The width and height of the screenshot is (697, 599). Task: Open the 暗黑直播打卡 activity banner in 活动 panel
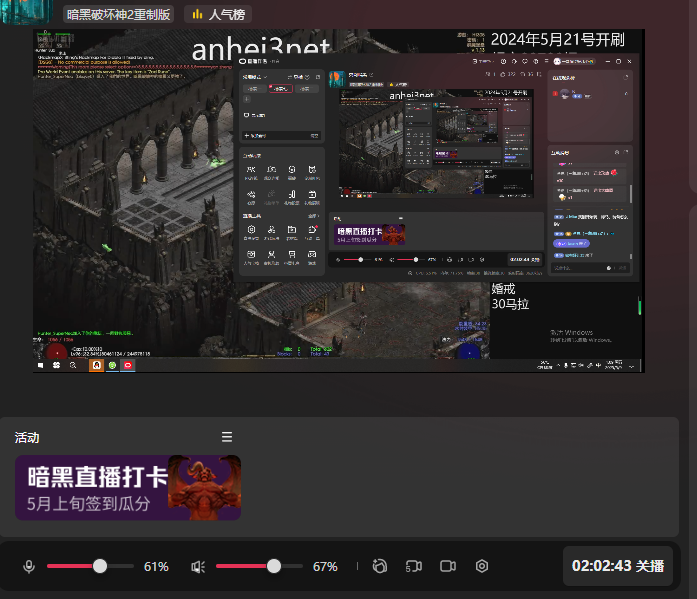tap(128, 487)
